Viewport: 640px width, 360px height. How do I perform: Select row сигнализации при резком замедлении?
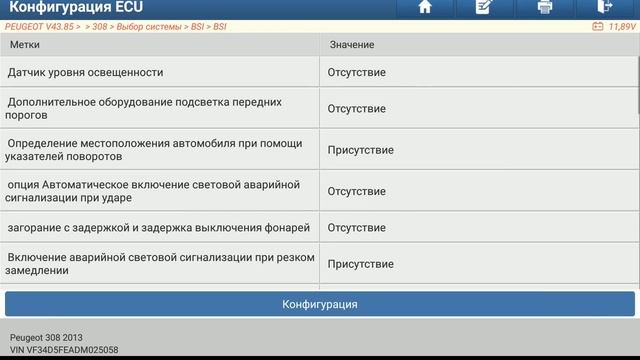click(160, 264)
